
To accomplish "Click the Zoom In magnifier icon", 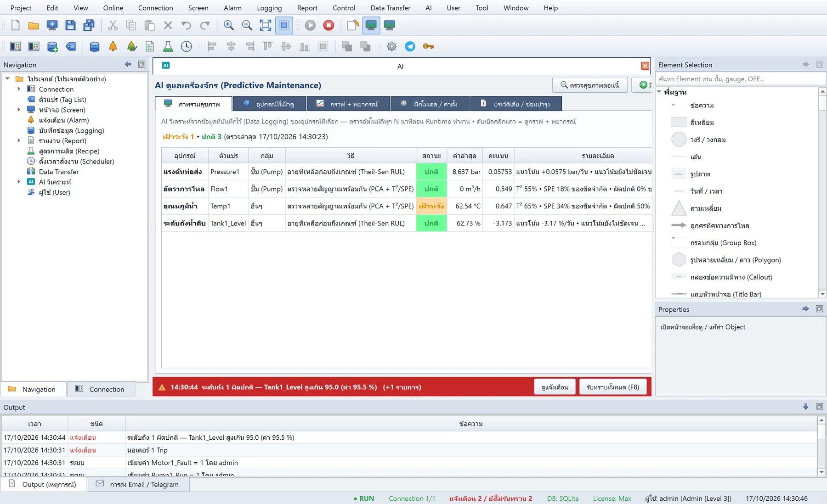I will tap(228, 25).
